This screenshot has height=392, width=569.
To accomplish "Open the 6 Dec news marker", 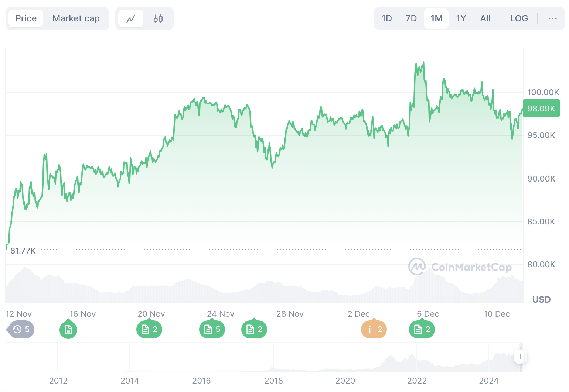I will pyautogui.click(x=422, y=329).
